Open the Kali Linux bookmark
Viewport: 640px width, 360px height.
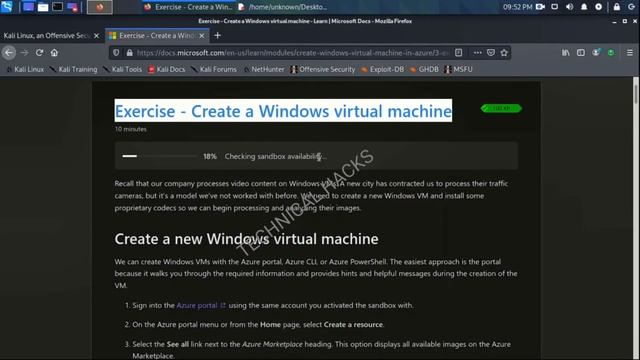25,69
